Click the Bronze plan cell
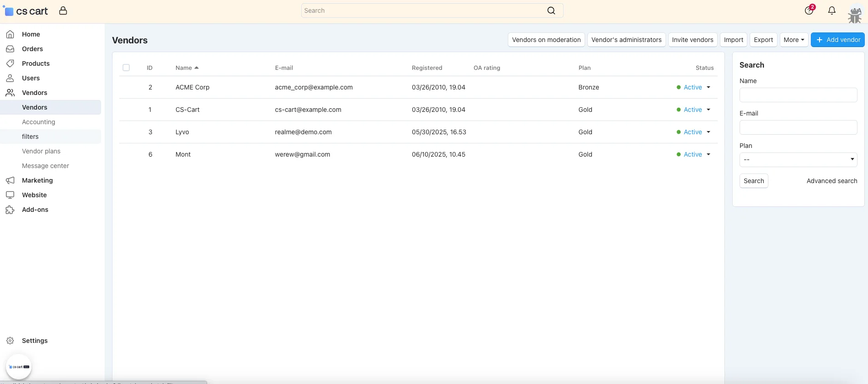 click(x=589, y=87)
